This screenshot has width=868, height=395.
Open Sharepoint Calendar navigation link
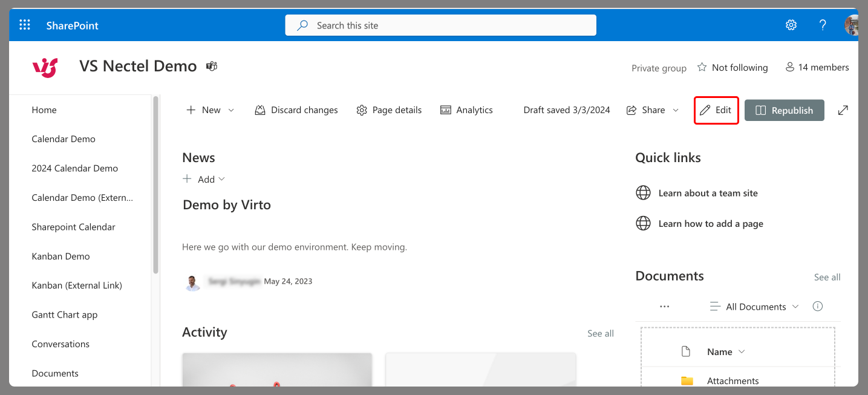73,227
